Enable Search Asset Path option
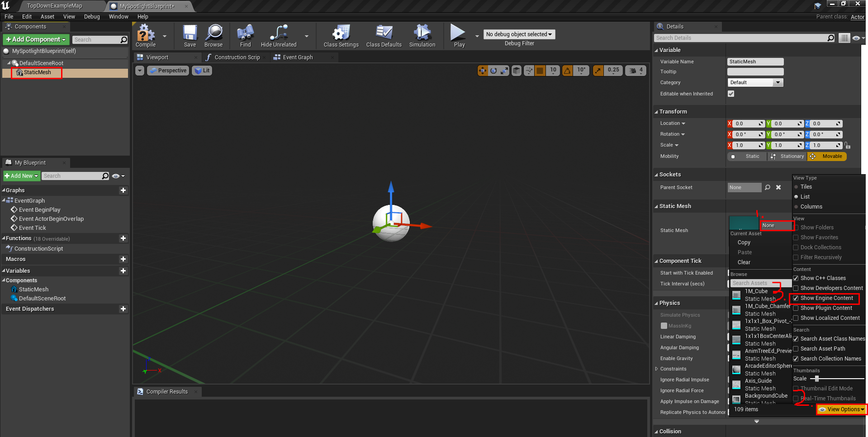 (796, 349)
